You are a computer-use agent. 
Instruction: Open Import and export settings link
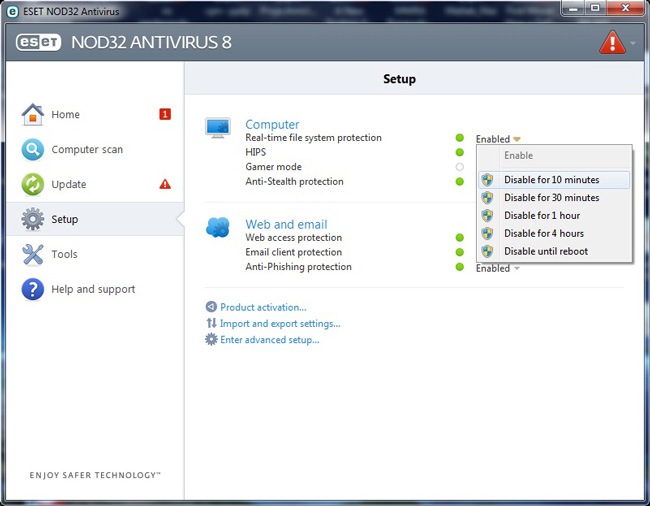(280, 323)
